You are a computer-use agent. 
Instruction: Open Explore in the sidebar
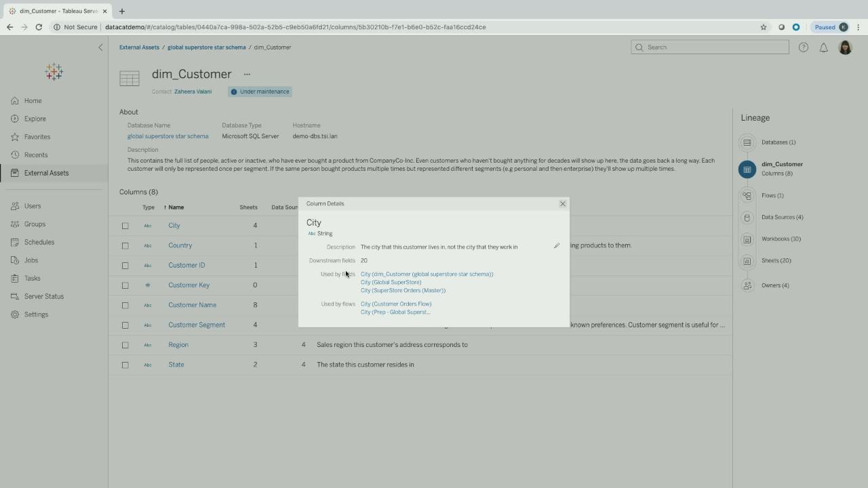coord(35,119)
